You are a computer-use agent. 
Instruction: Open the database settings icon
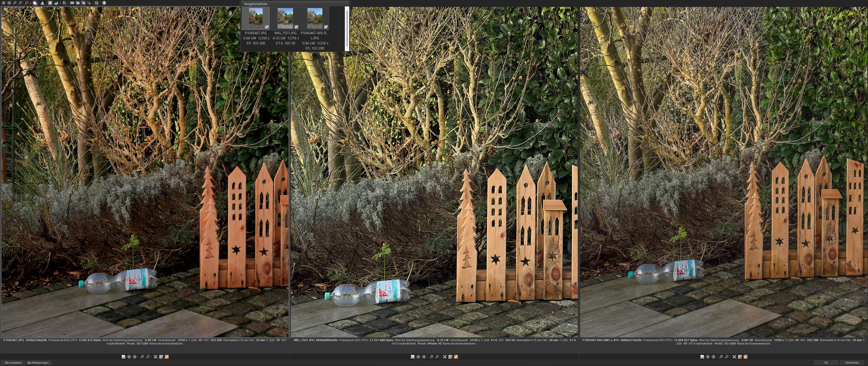tap(64, 3)
